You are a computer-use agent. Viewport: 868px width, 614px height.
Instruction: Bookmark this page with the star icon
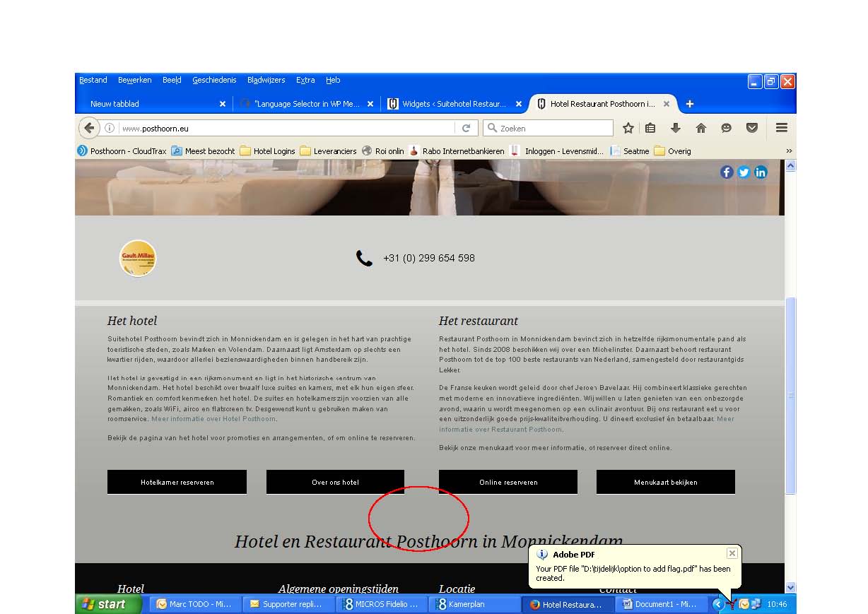(628, 128)
